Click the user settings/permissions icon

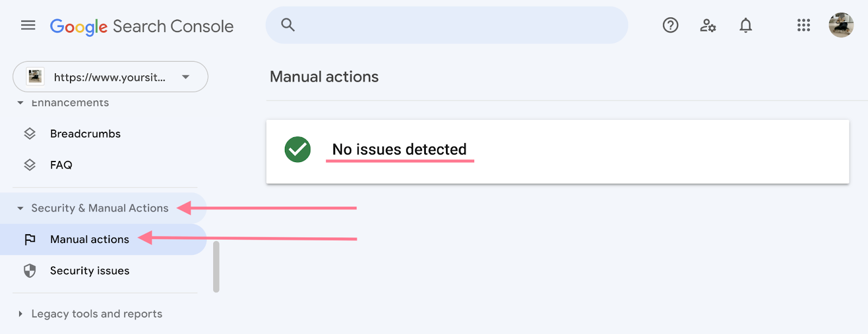(708, 25)
